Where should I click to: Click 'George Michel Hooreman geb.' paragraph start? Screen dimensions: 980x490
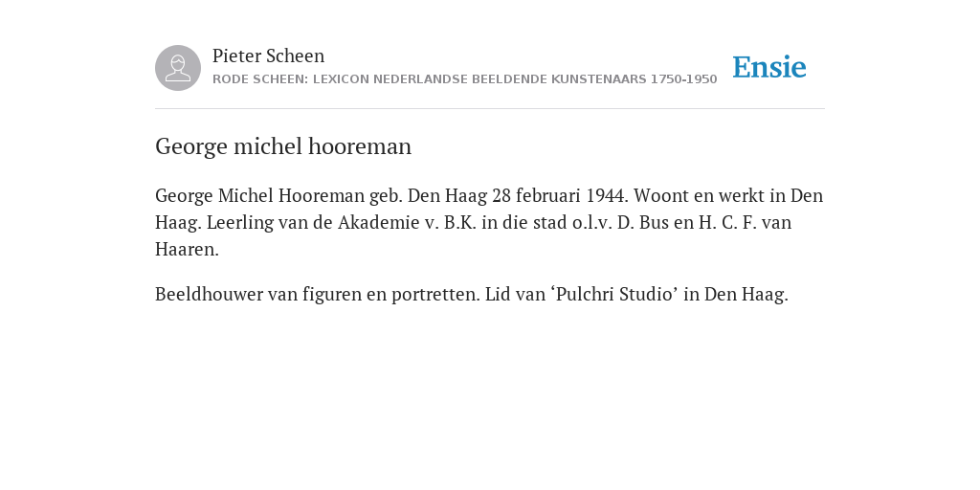(x=278, y=195)
